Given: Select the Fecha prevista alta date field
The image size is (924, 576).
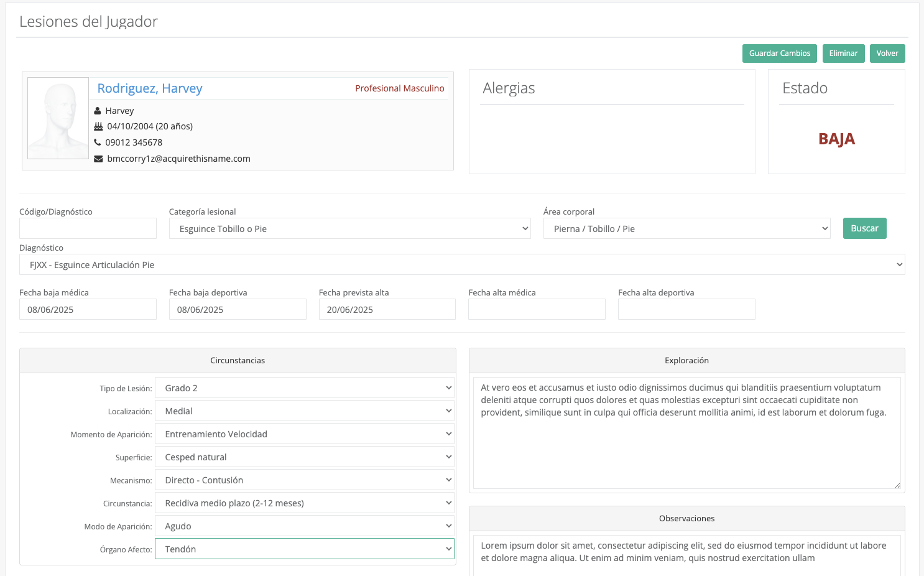Looking at the screenshot, I should click(x=387, y=310).
